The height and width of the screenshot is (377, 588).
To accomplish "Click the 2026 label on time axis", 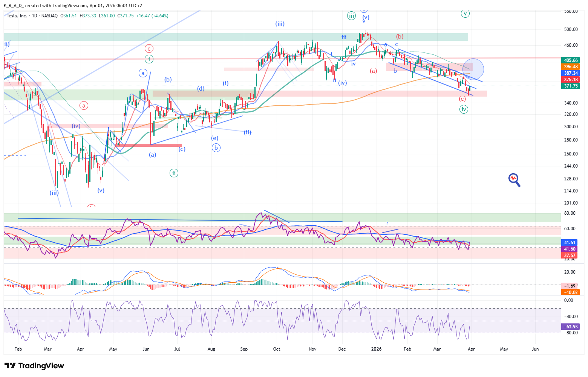I will coord(376,349).
